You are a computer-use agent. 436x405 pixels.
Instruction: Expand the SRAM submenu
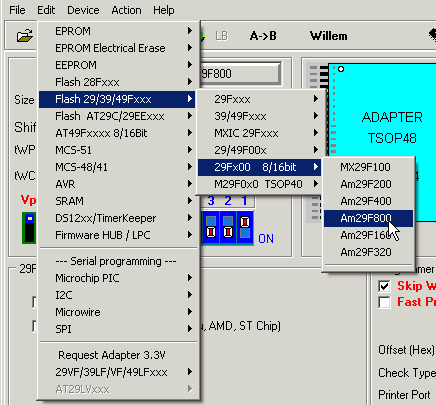coord(117,201)
